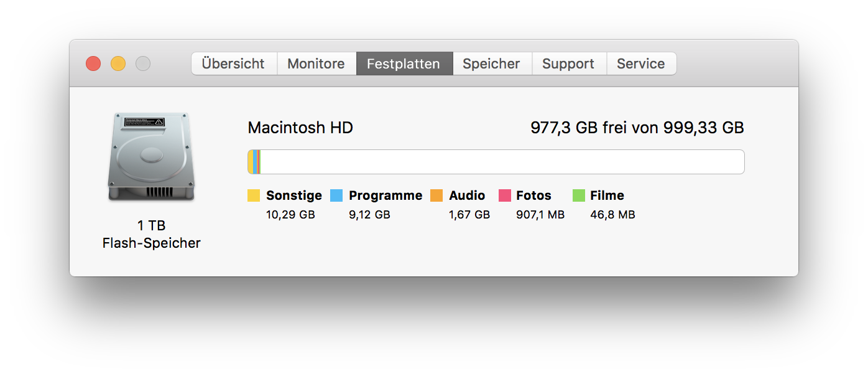This screenshot has height=376, width=868.
Task: Go to the Support tab
Action: [568, 63]
